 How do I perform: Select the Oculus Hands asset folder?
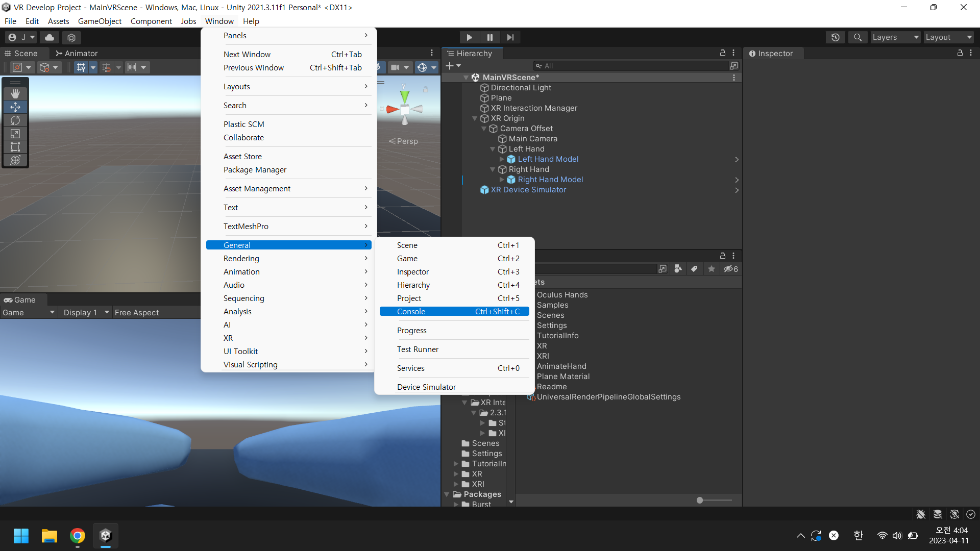click(x=562, y=295)
